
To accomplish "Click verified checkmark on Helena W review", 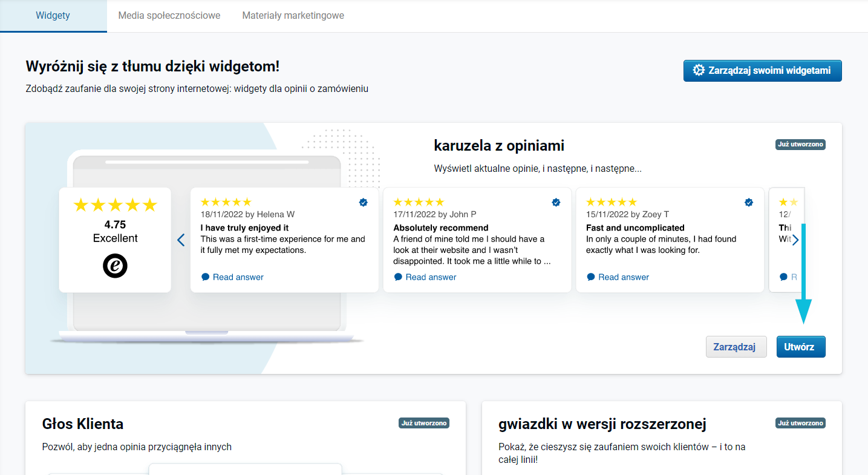I will [364, 203].
